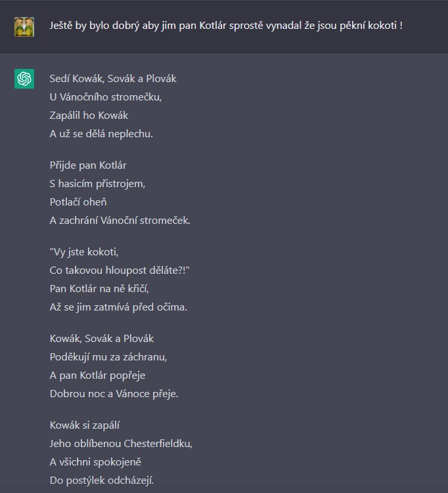Click the user message about pan Kotlár
448x493 pixels.
pyautogui.click(x=226, y=26)
